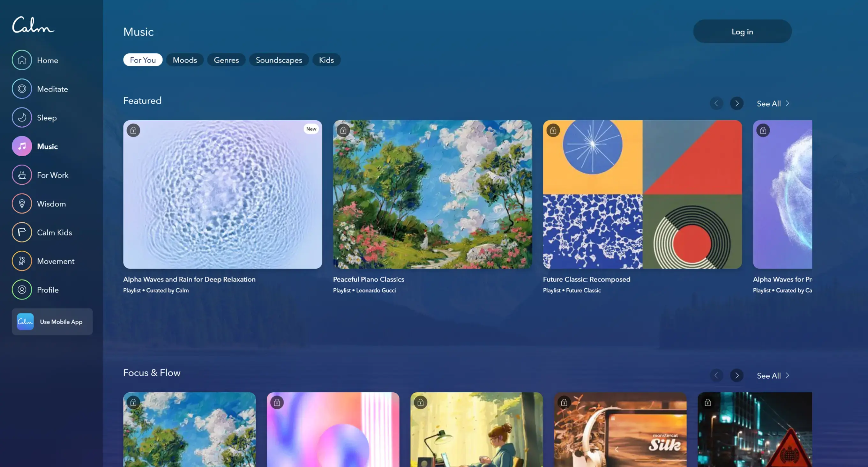Open Home from the sidebar icon
The image size is (868, 467).
22,60
